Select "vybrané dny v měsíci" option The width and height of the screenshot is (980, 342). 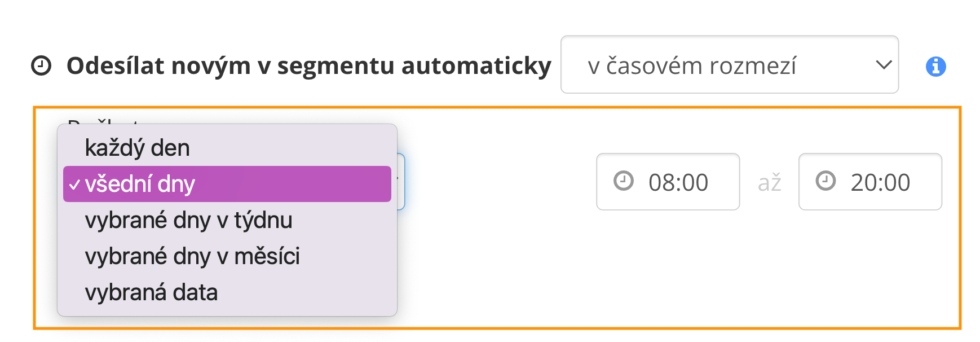[x=192, y=256]
